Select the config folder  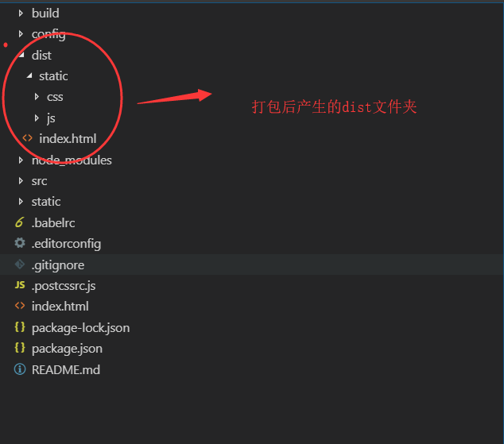48,34
